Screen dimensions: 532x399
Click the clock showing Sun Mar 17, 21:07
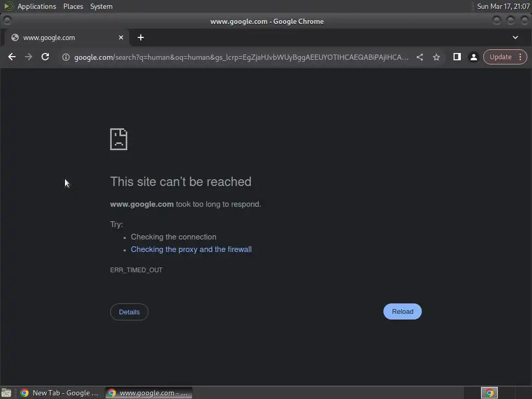coord(503,6)
